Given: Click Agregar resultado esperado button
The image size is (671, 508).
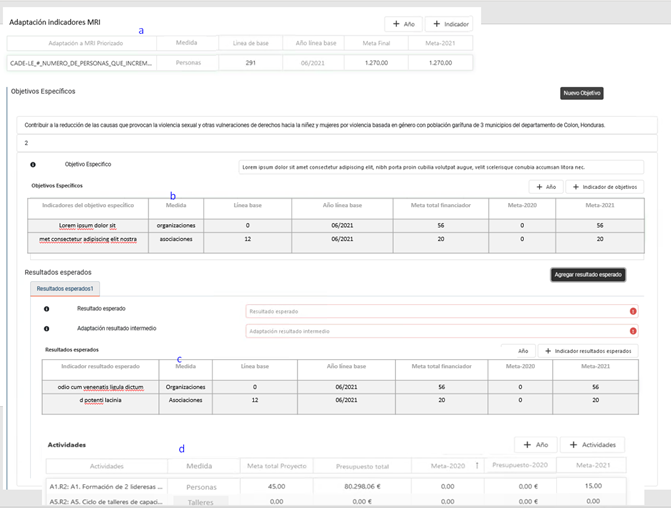Looking at the screenshot, I should click(x=588, y=274).
